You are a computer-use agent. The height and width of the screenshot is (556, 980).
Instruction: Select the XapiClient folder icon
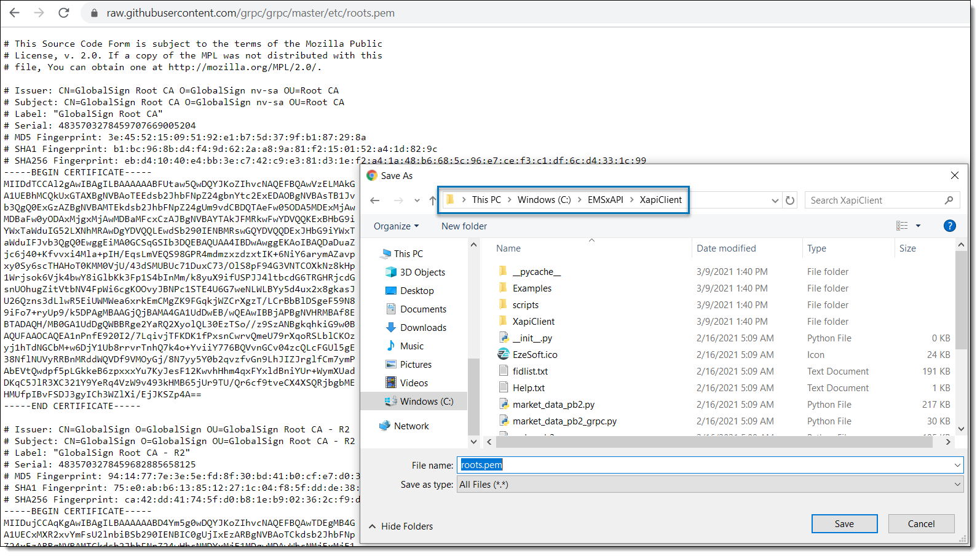503,321
